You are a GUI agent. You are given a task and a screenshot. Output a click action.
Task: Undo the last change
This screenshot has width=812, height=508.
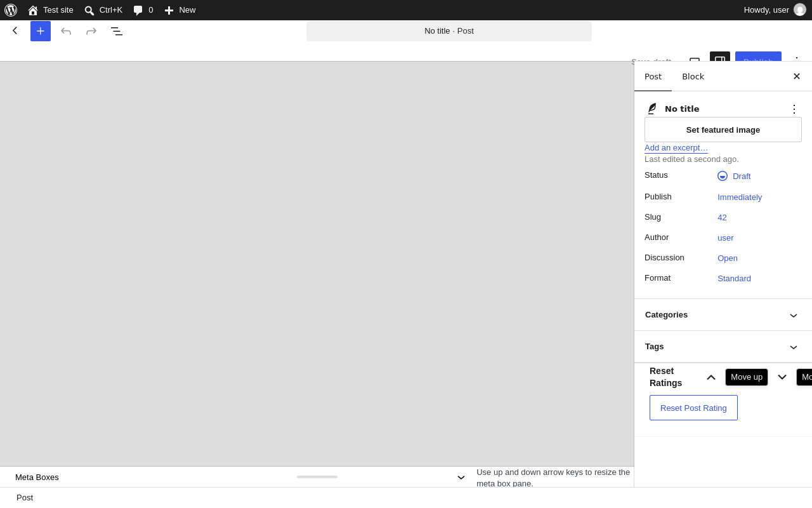(66, 31)
